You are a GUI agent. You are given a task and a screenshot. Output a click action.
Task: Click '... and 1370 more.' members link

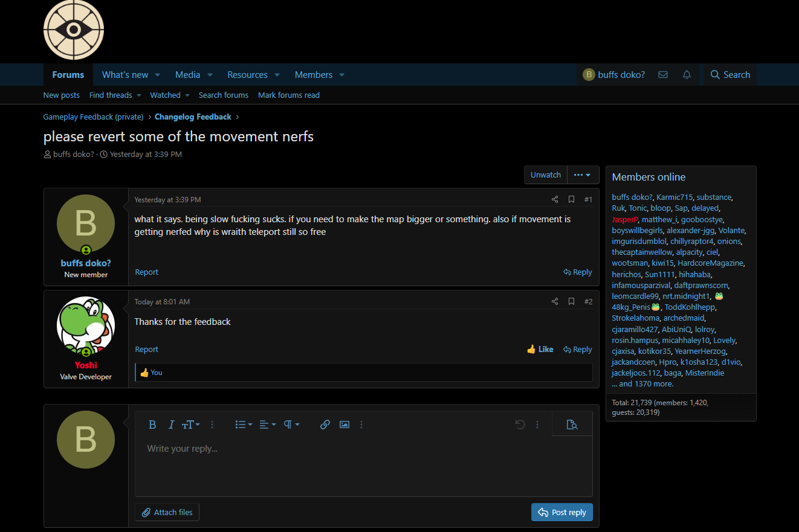tap(642, 383)
